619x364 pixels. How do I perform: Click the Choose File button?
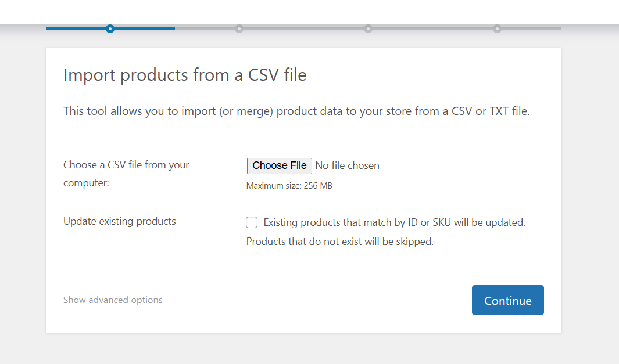point(280,165)
